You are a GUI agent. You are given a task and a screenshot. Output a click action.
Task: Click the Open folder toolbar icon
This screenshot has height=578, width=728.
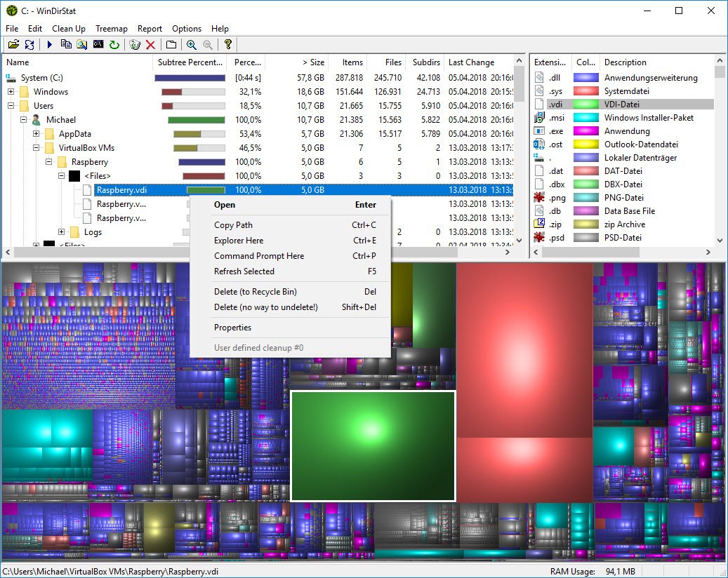13,45
